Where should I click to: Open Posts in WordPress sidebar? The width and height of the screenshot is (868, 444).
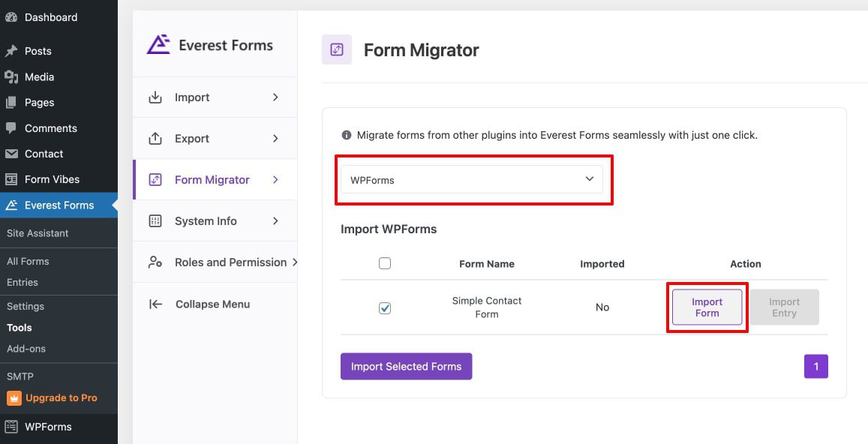59,51
